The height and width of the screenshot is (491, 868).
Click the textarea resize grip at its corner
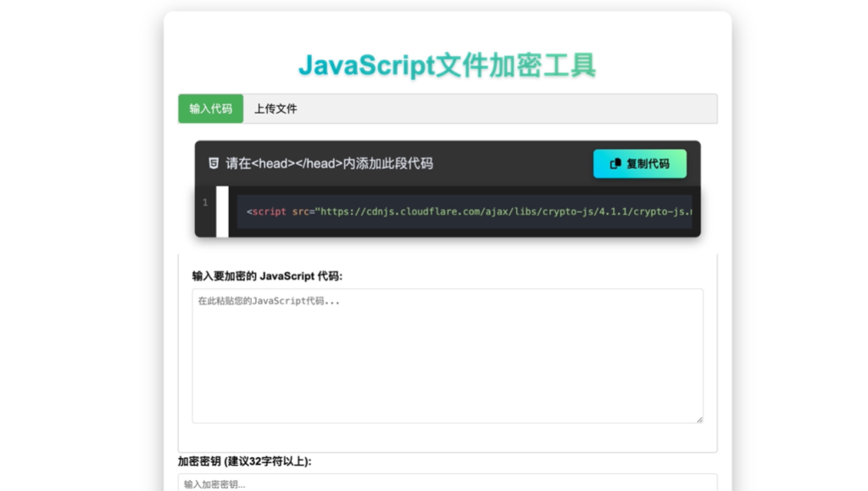point(700,419)
